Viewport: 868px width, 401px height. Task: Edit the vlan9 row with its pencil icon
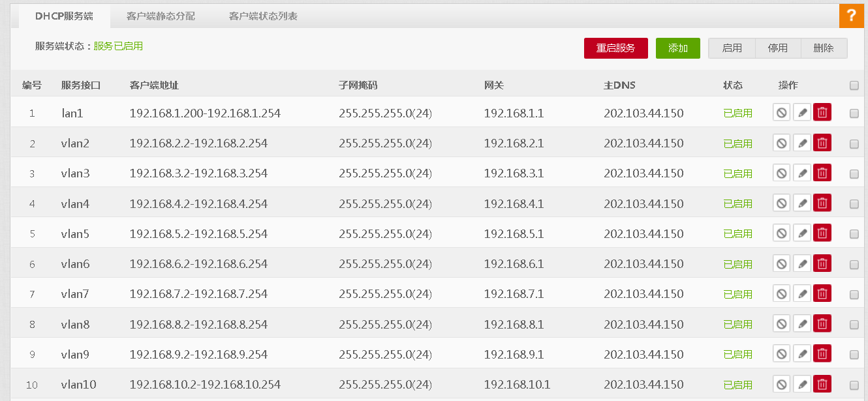(802, 354)
